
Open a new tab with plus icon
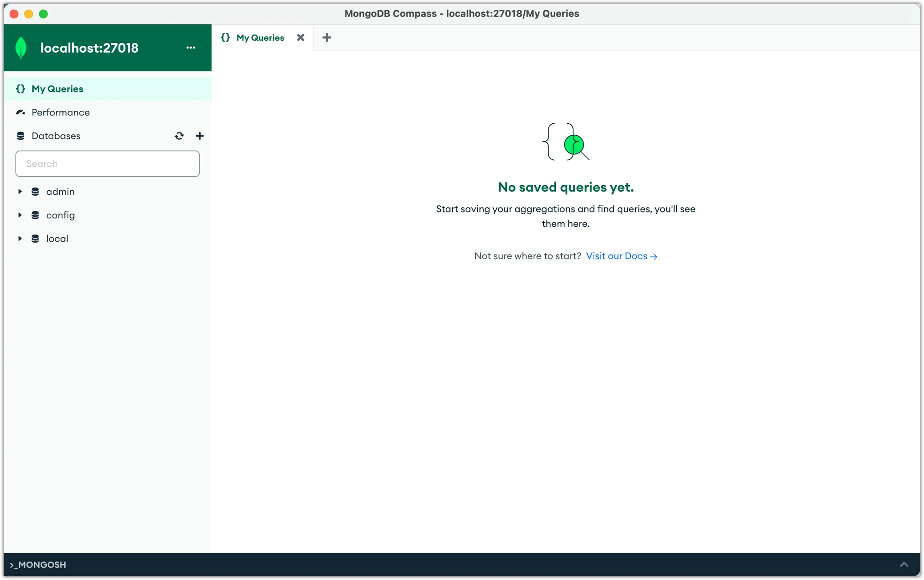tap(327, 37)
